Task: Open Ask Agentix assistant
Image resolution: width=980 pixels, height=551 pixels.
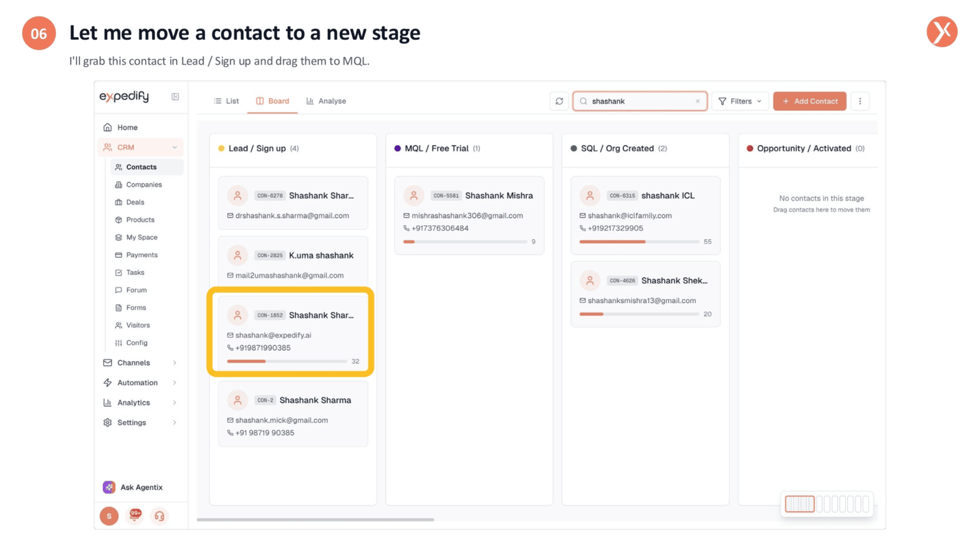Action: [134, 487]
